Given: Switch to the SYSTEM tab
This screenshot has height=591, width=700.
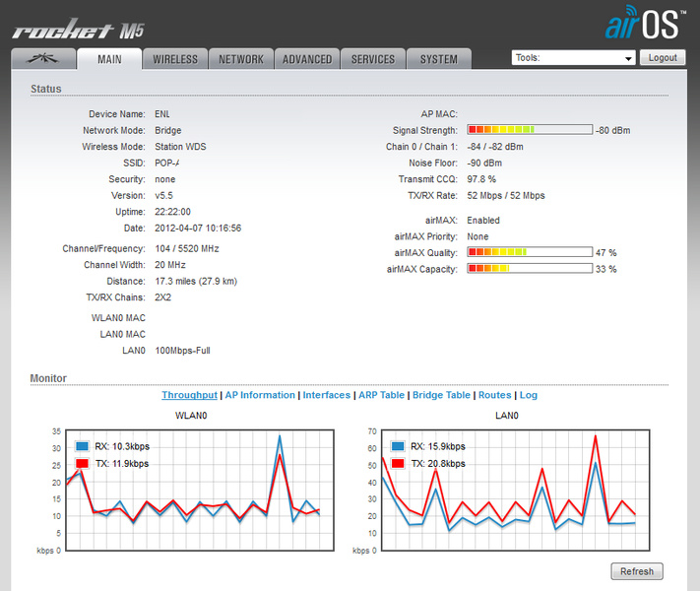Looking at the screenshot, I should (x=439, y=59).
